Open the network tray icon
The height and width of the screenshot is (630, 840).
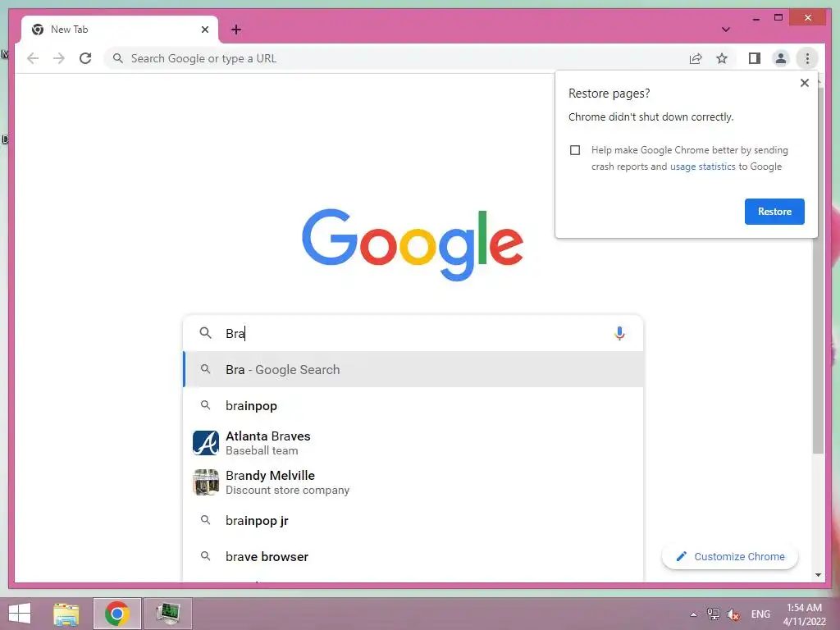[714, 614]
